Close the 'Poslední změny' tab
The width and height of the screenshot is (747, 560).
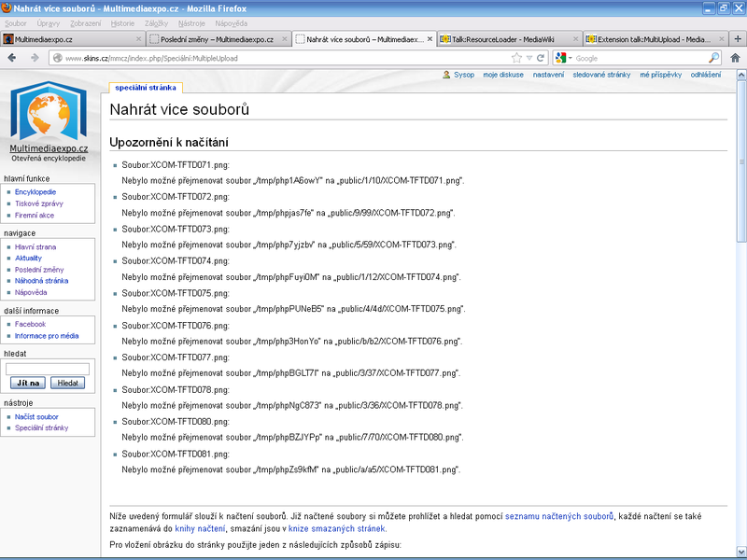pyautogui.click(x=284, y=39)
